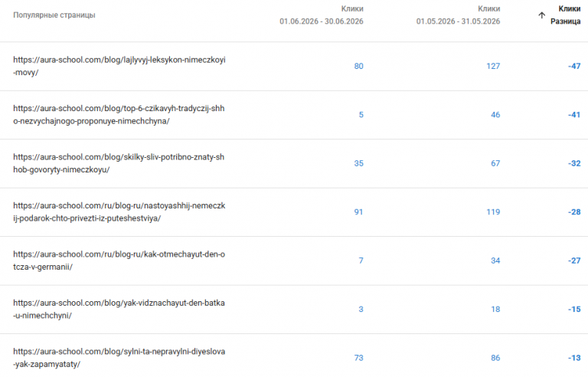Screen dimensions: 588x377
Task: Open the kak-otmechayut-den-otcza-v-germanii page row
Action: coord(294,261)
